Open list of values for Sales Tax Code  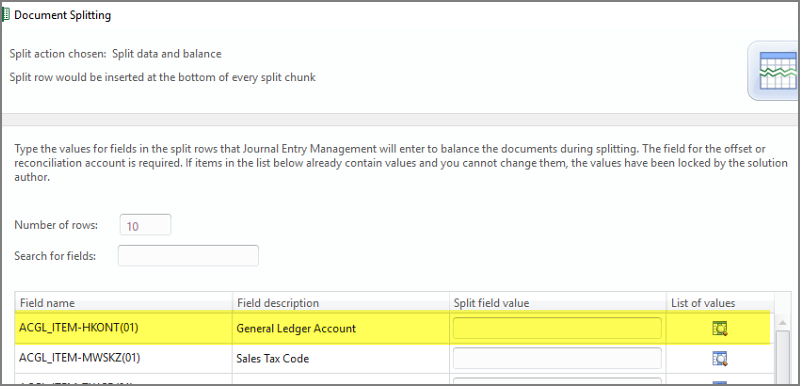pyautogui.click(x=719, y=358)
